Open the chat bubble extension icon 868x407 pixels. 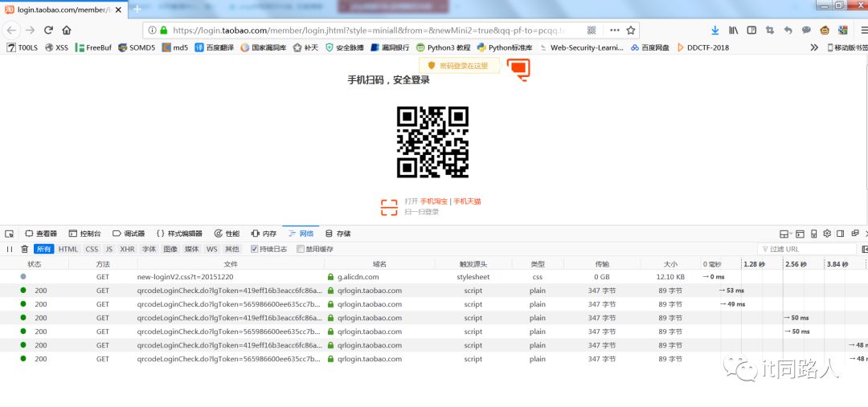tap(807, 31)
